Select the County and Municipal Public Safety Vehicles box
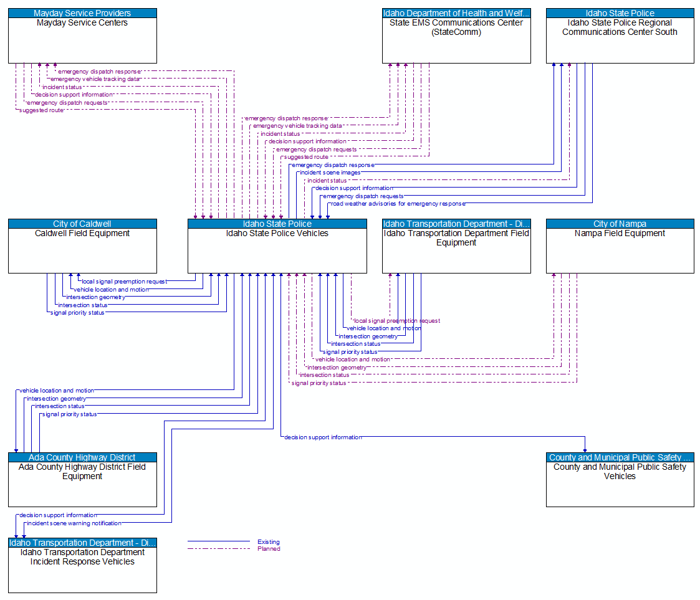The width and height of the screenshot is (700, 600). point(620,480)
